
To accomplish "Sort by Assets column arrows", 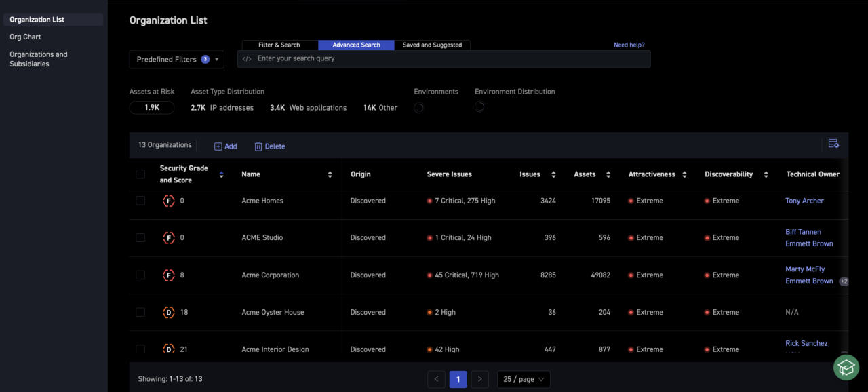I will (x=608, y=175).
